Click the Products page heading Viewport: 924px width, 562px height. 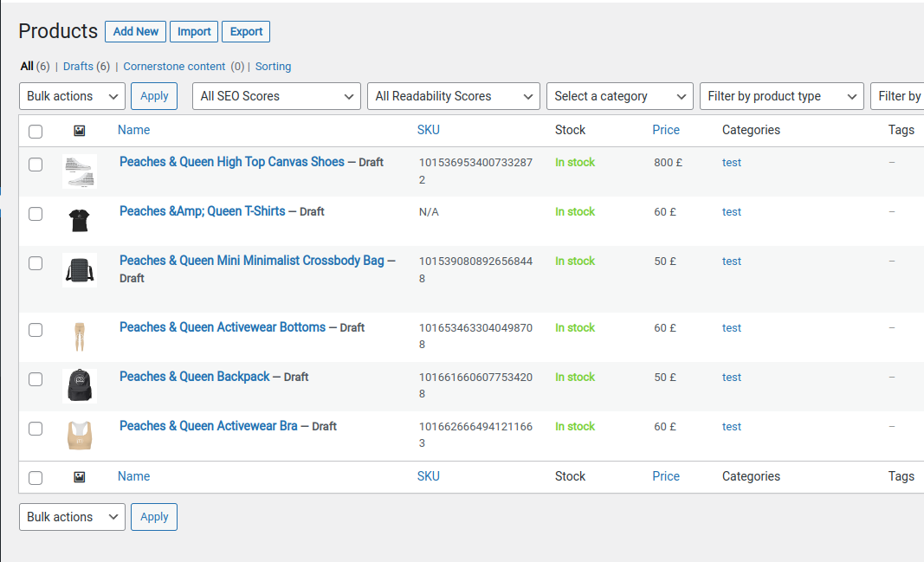[58, 31]
